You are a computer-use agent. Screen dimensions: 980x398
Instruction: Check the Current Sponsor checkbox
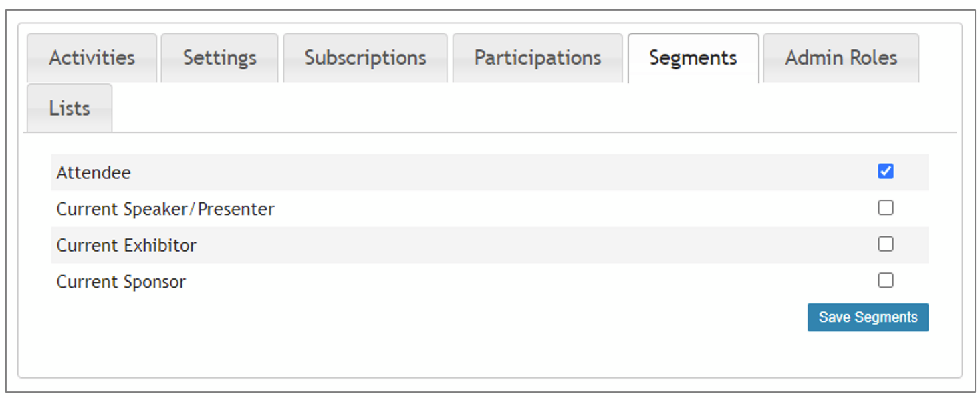point(885,280)
